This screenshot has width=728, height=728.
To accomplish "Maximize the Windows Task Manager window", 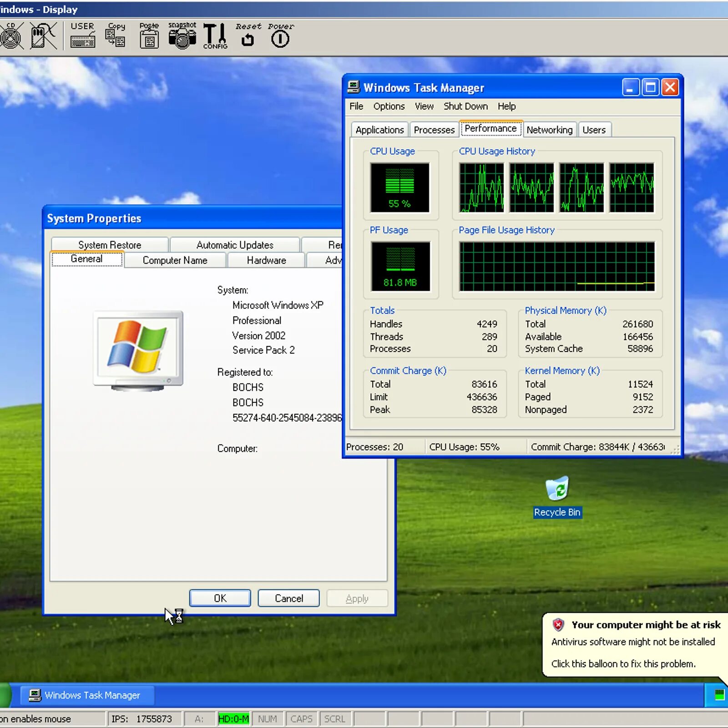I will point(650,87).
